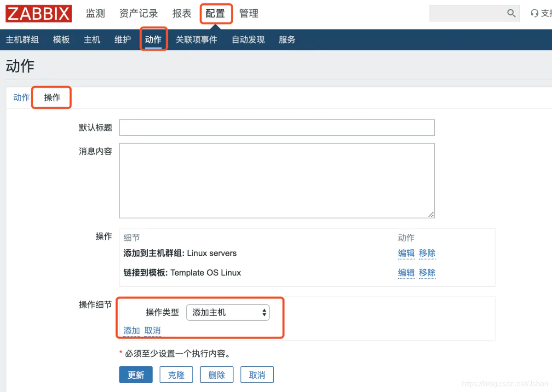Viewport: 552px width, 392px height.
Task: Open the 操作类型 dropdown showing 添加主机
Action: [228, 312]
